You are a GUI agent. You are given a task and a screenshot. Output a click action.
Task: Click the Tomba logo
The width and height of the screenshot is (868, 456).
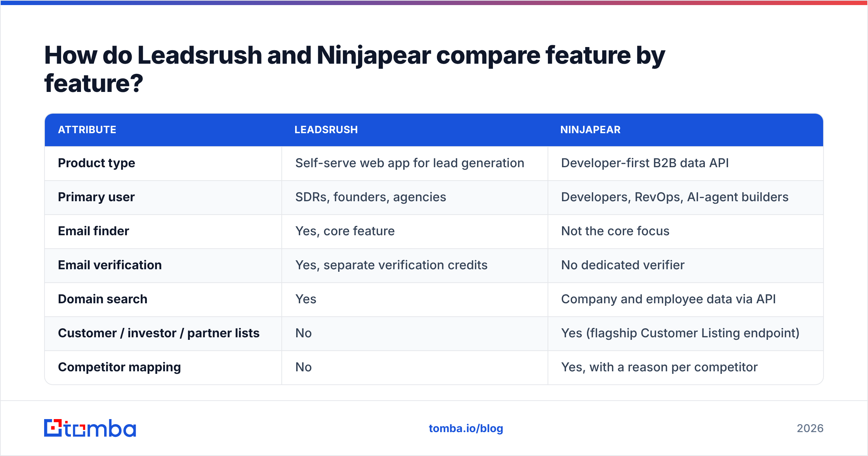(x=90, y=428)
